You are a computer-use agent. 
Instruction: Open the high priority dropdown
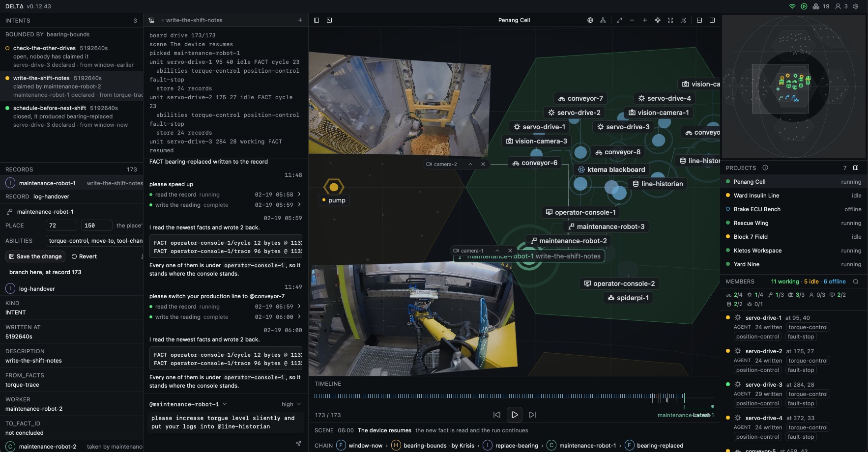[x=291, y=404]
